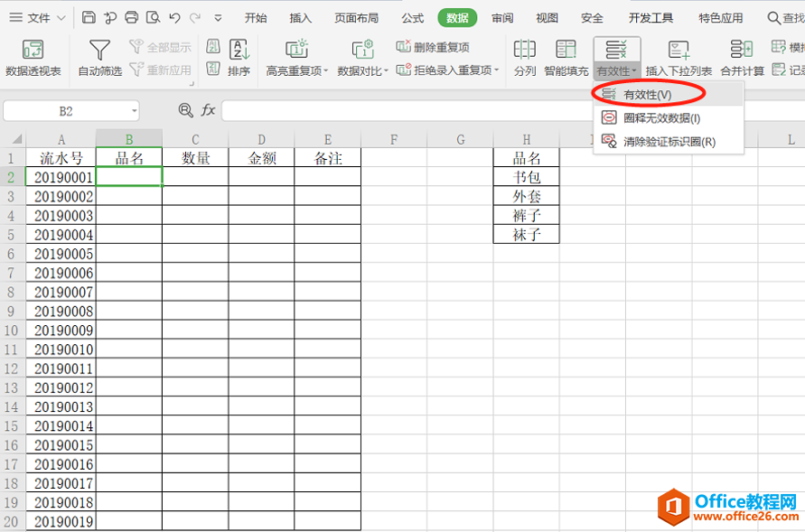Click cell containing 裤子

coord(526,215)
